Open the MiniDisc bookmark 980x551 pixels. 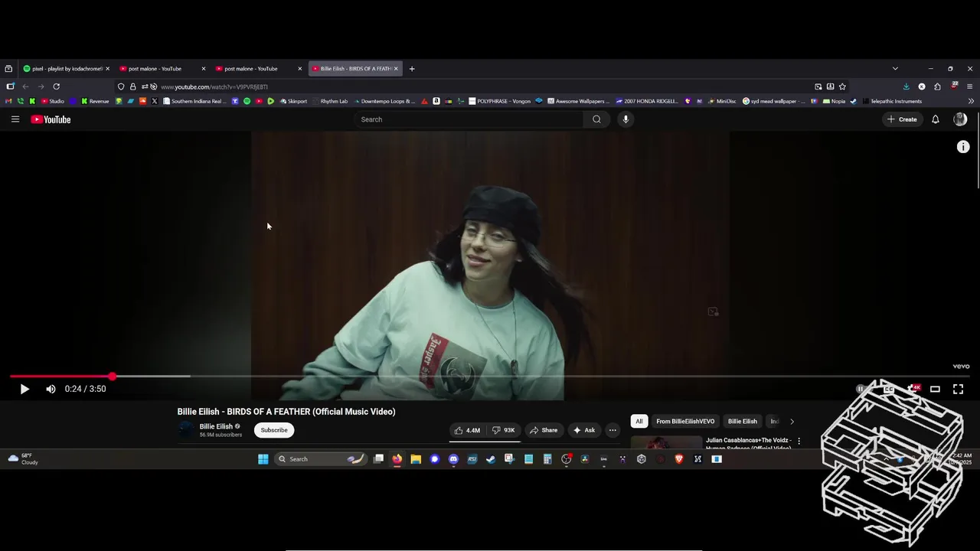pyautogui.click(x=721, y=101)
